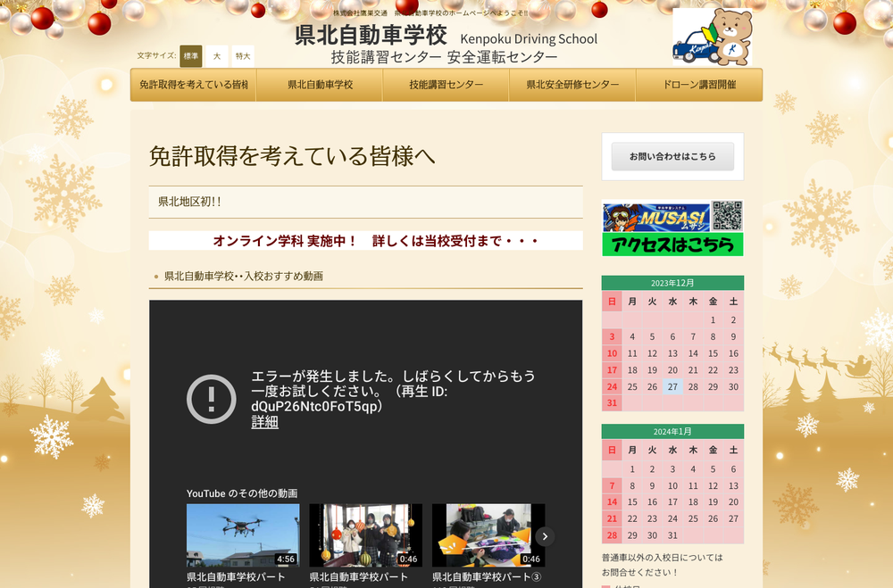
Task: Play the middle suggested video with Christmas ornaments
Action: [x=365, y=535]
